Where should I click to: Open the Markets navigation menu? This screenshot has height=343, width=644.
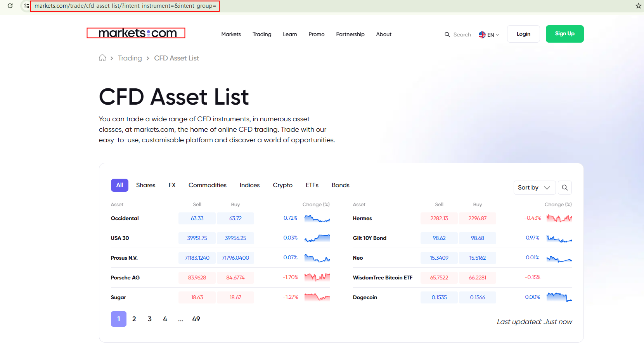[231, 34]
